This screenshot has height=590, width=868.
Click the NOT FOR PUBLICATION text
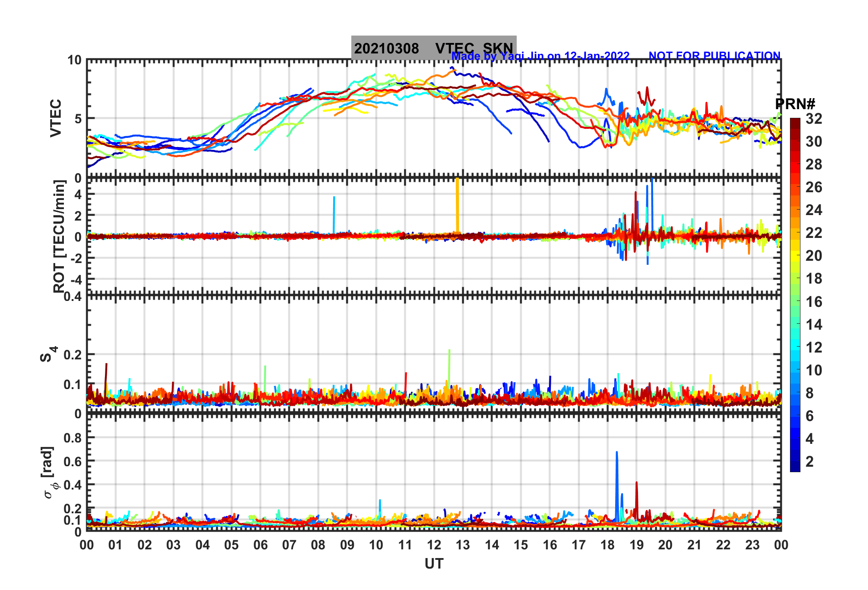715,56
